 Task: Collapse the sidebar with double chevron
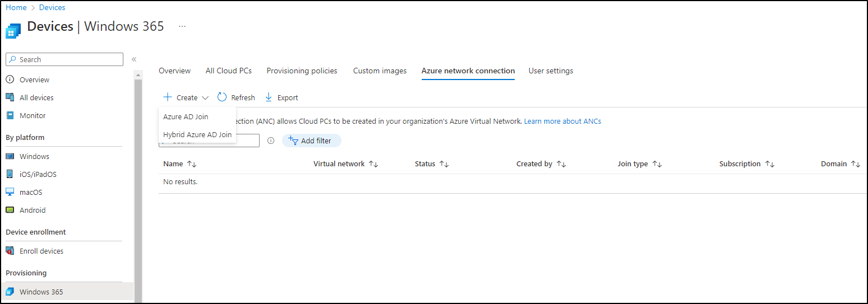click(x=134, y=59)
